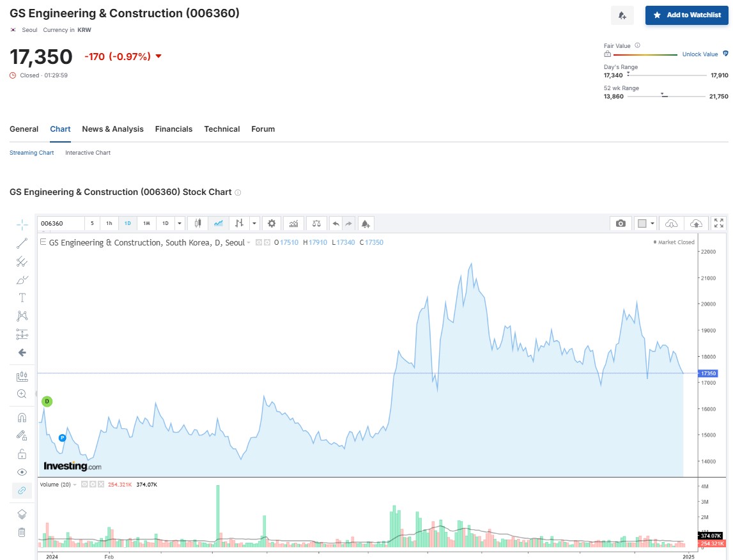The height and width of the screenshot is (560, 733).
Task: Click the save chart cloud-upload icon
Action: tap(696, 224)
